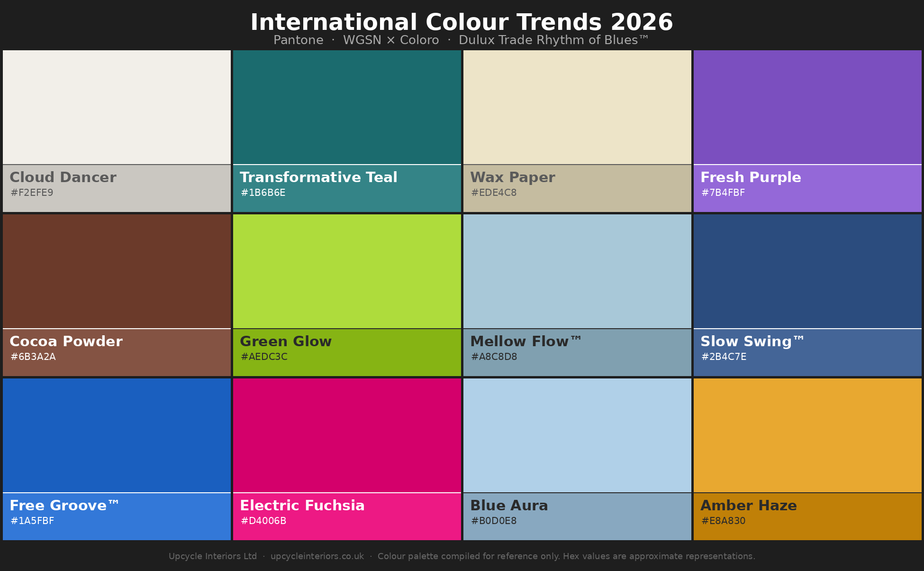Screen dimensions: 924x571
Task: Click hex code #2B4C7E
Action: pyautogui.click(x=724, y=357)
